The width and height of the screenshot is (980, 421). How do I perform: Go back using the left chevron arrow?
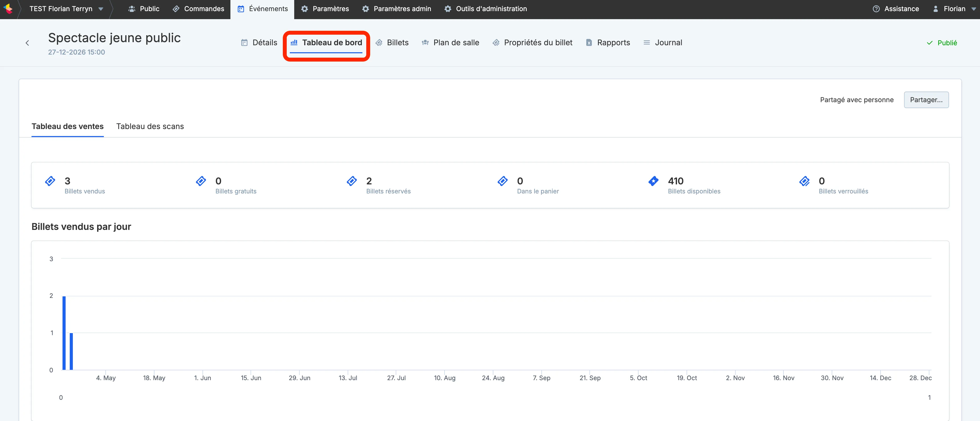[27, 43]
